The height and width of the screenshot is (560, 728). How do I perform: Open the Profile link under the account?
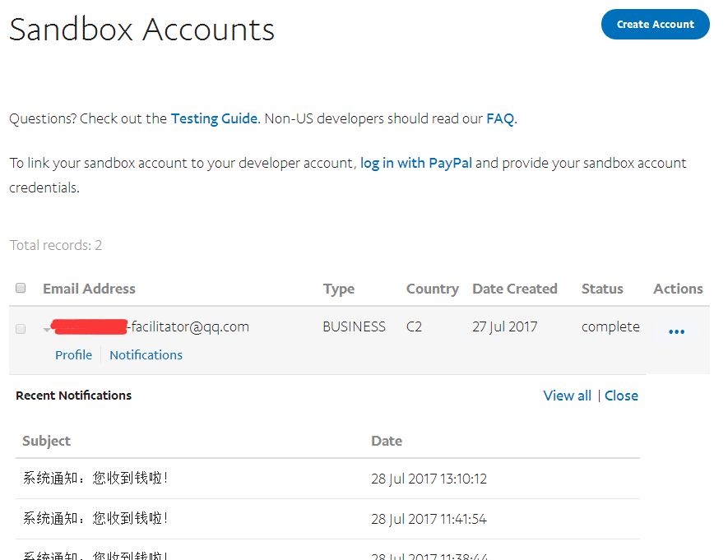tap(73, 355)
